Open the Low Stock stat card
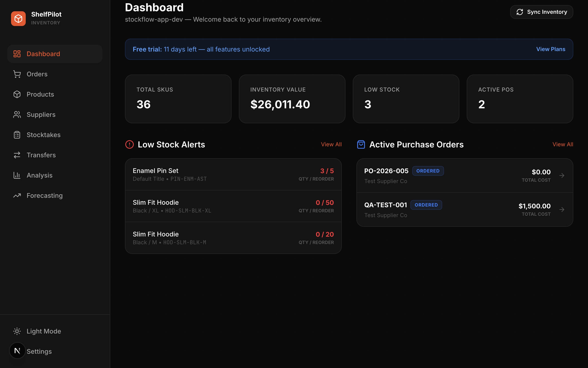 tap(406, 99)
